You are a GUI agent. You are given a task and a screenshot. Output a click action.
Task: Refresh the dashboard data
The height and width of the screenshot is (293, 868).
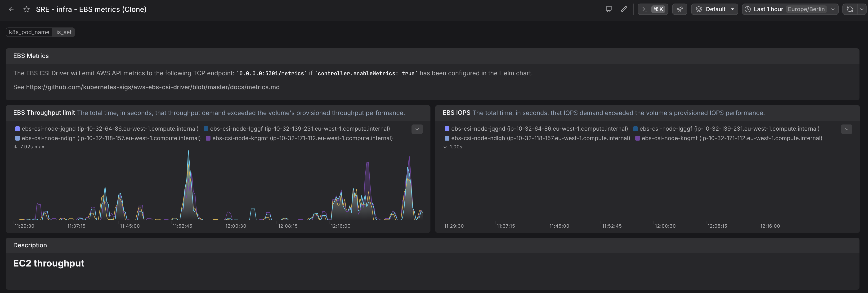(x=850, y=9)
